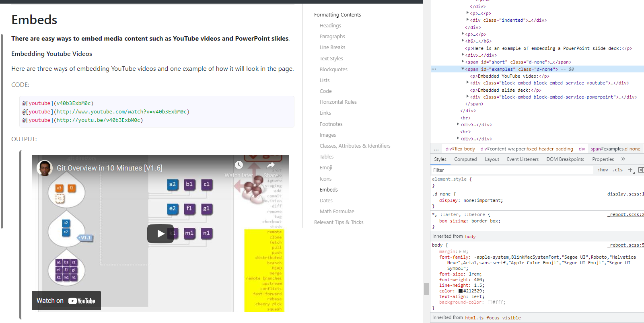Select span#examples.d-none in the breadcrumb
The width and height of the screenshot is (644, 323).
pyautogui.click(x=615, y=149)
